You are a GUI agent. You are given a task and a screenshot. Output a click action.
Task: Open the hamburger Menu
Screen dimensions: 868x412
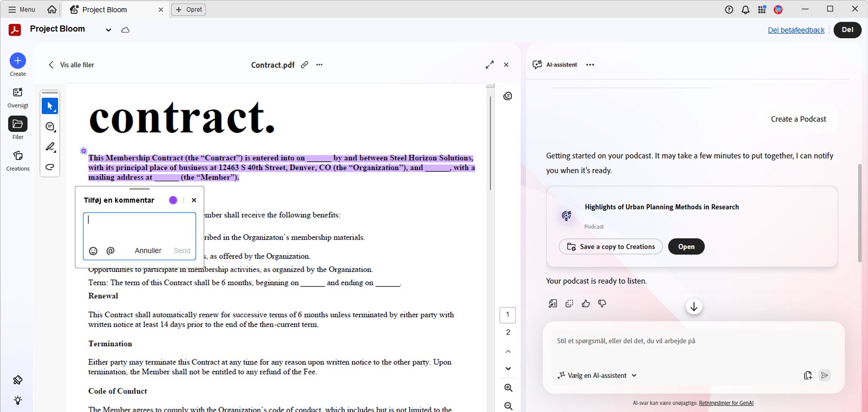coord(21,10)
